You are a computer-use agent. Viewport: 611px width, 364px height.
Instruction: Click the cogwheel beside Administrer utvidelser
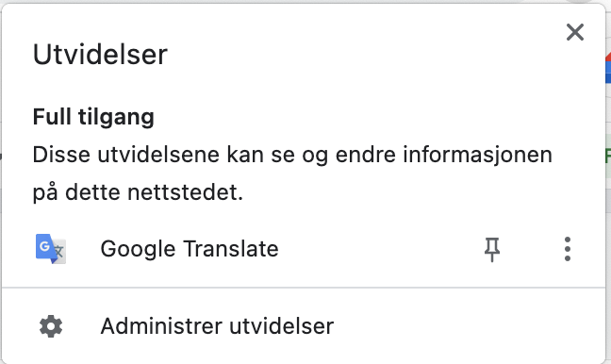coord(51,326)
